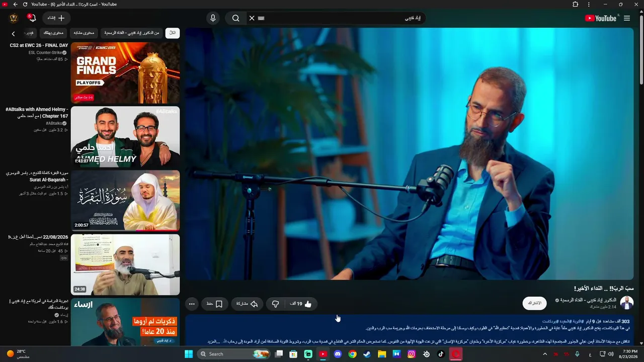Open the سورة البقرة video thumbnail

point(125,201)
